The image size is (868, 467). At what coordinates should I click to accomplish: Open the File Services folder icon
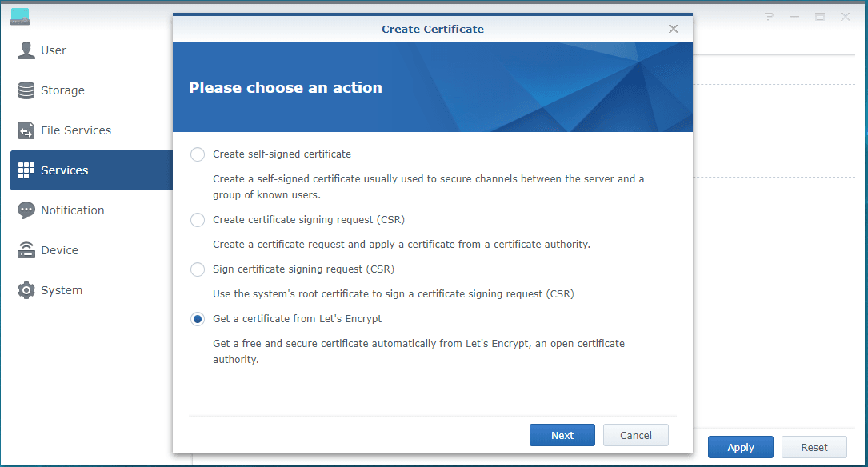pos(26,130)
